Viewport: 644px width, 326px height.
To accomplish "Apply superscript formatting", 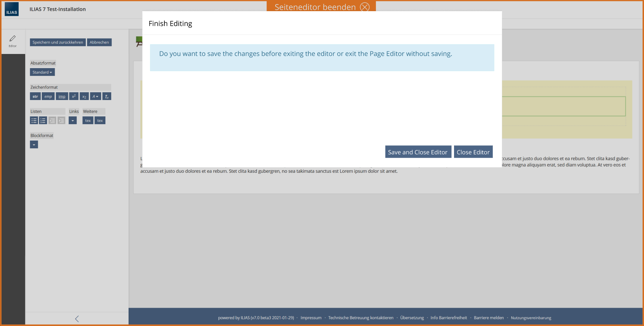I will [x=74, y=96].
